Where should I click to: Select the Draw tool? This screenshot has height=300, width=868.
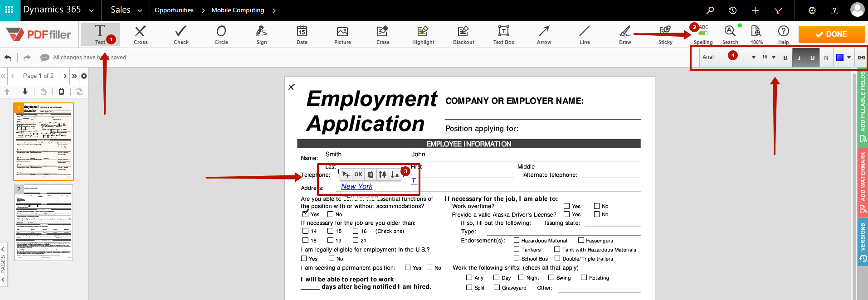pos(625,34)
